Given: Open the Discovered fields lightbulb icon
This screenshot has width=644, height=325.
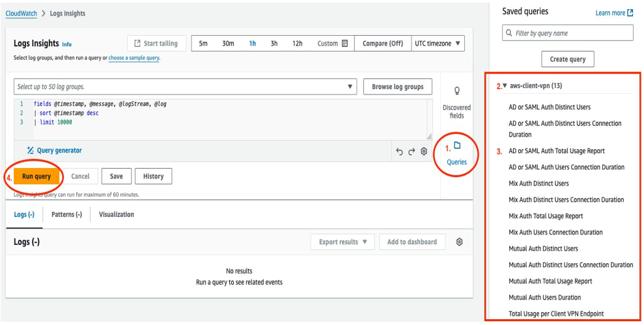Looking at the screenshot, I should pos(456,91).
